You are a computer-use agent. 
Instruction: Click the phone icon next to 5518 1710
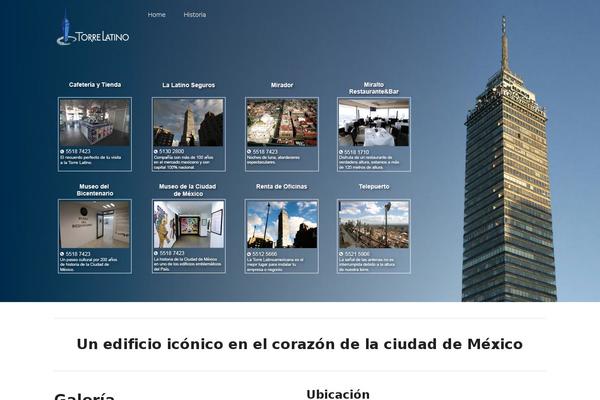click(x=341, y=152)
